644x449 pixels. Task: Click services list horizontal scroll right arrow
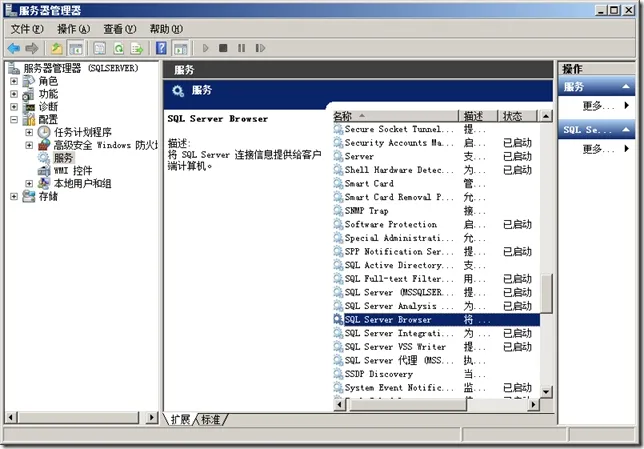click(533, 405)
